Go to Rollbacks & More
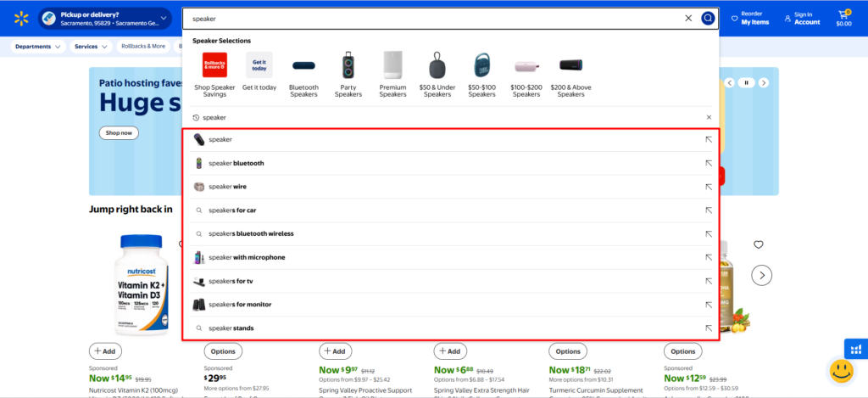Viewport: 868px width, 398px height. (x=143, y=47)
